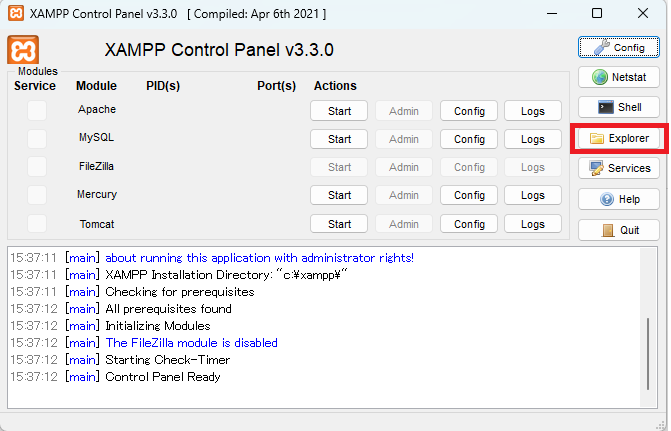Click the Port(s) column header
Image resolution: width=671 pixels, height=431 pixels.
pos(276,86)
